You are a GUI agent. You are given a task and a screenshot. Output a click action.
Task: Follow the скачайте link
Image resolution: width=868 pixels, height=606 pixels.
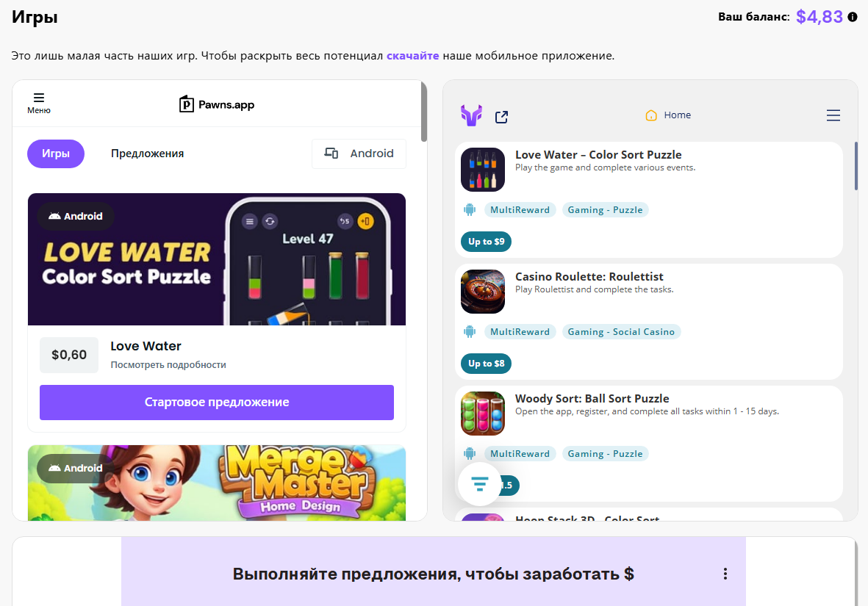pyautogui.click(x=412, y=56)
